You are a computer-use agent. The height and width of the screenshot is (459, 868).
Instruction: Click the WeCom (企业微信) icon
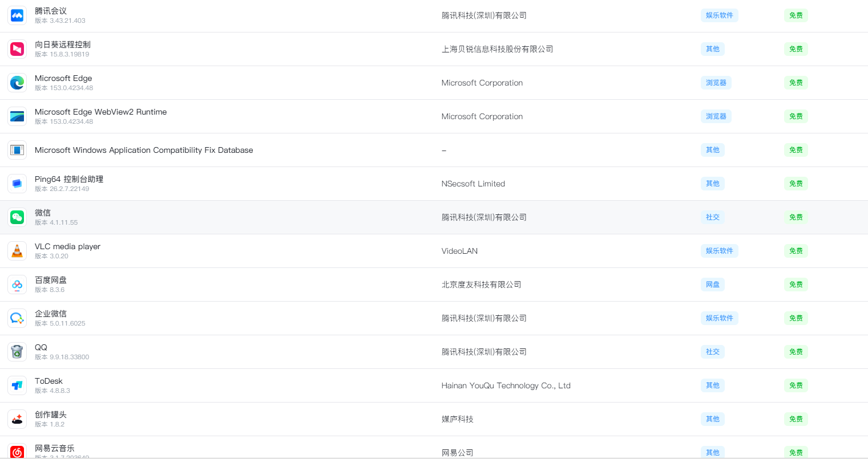[17, 318]
